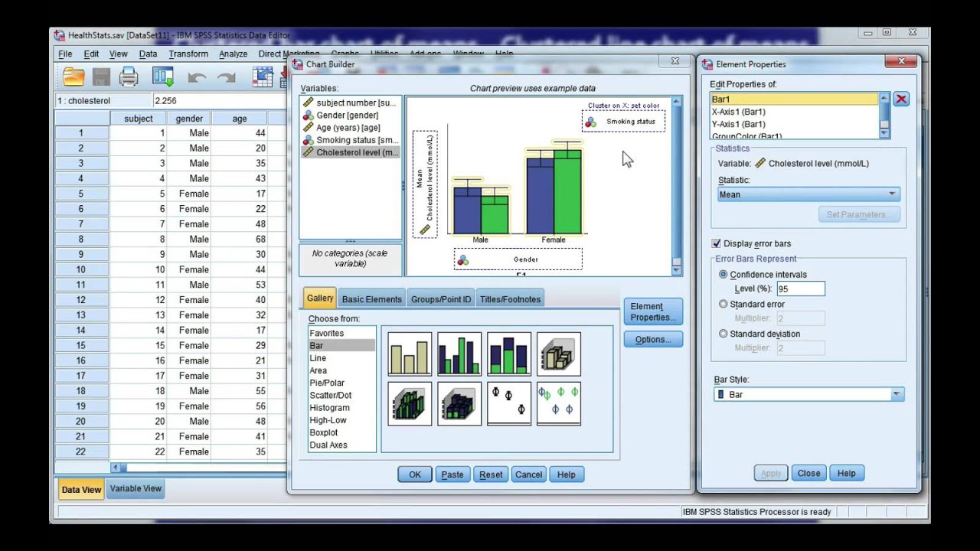Click the nominal icon beside Smoking status variable

pos(308,140)
